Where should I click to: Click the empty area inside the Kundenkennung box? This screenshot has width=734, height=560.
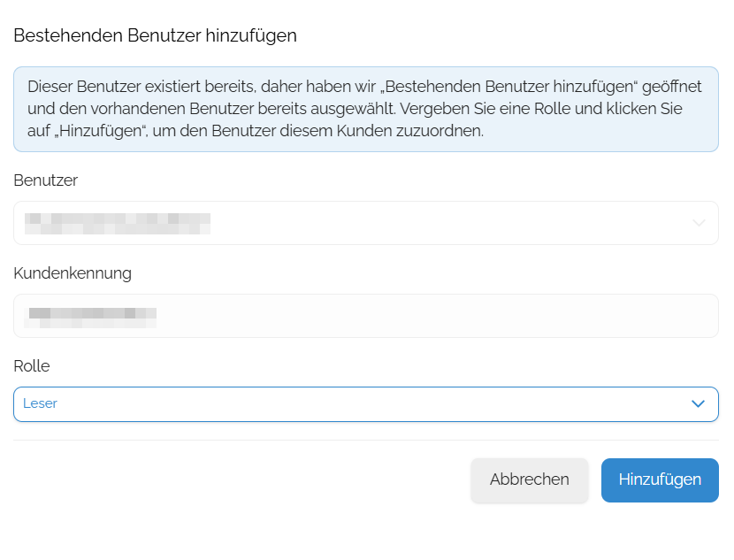[x=435, y=316]
